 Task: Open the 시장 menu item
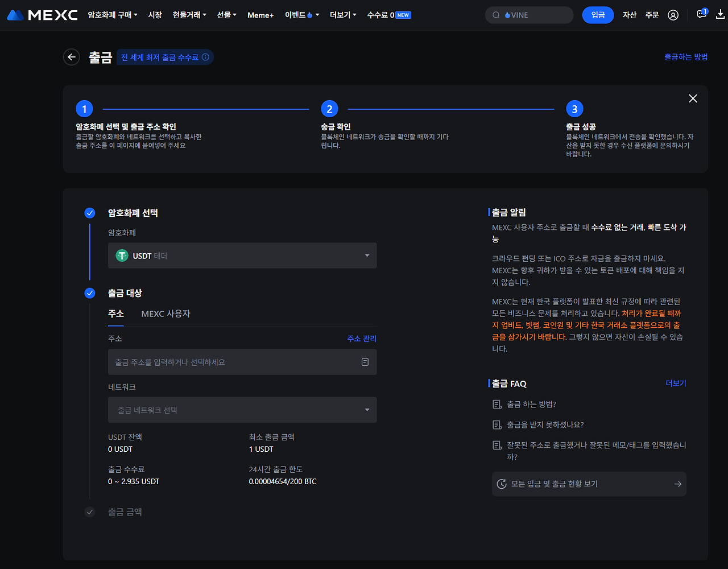point(155,15)
